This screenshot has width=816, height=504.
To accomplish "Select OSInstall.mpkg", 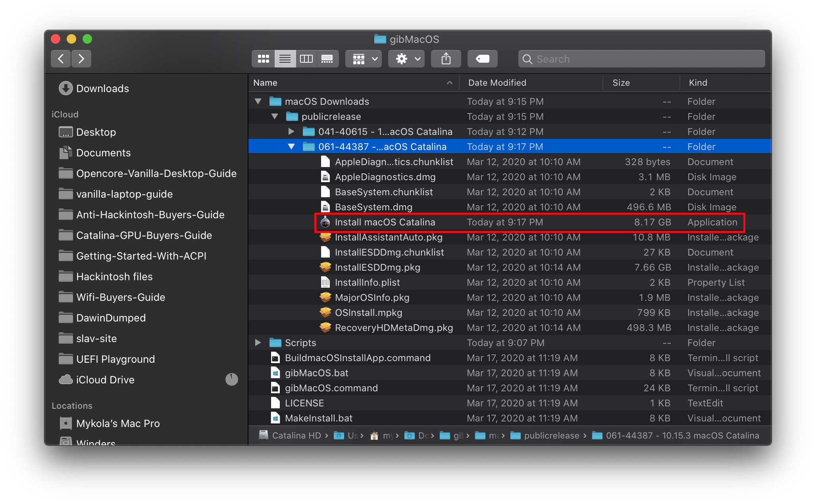I will tap(510, 312).
